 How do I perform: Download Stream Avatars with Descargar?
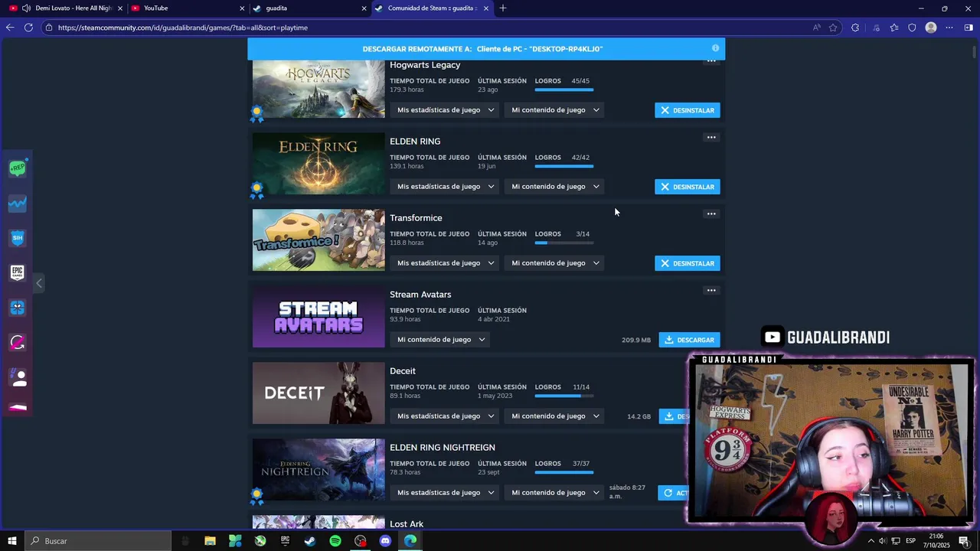pyautogui.click(x=689, y=340)
